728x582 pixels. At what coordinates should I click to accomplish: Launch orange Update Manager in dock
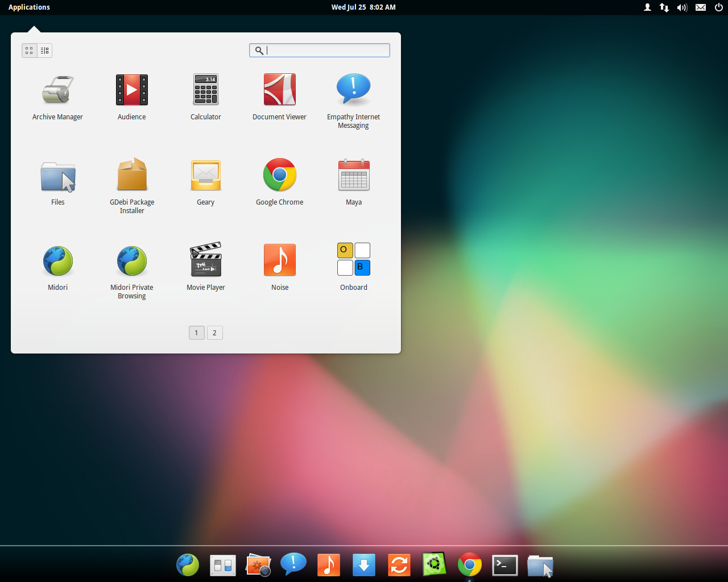(x=399, y=565)
